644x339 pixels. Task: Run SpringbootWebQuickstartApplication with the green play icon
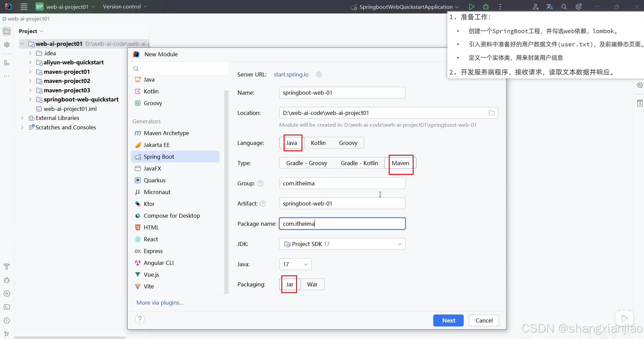tap(472, 7)
